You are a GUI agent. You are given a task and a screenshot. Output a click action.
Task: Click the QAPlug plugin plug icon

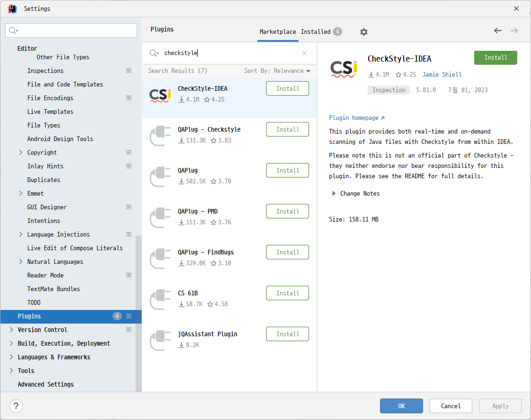[x=160, y=177]
